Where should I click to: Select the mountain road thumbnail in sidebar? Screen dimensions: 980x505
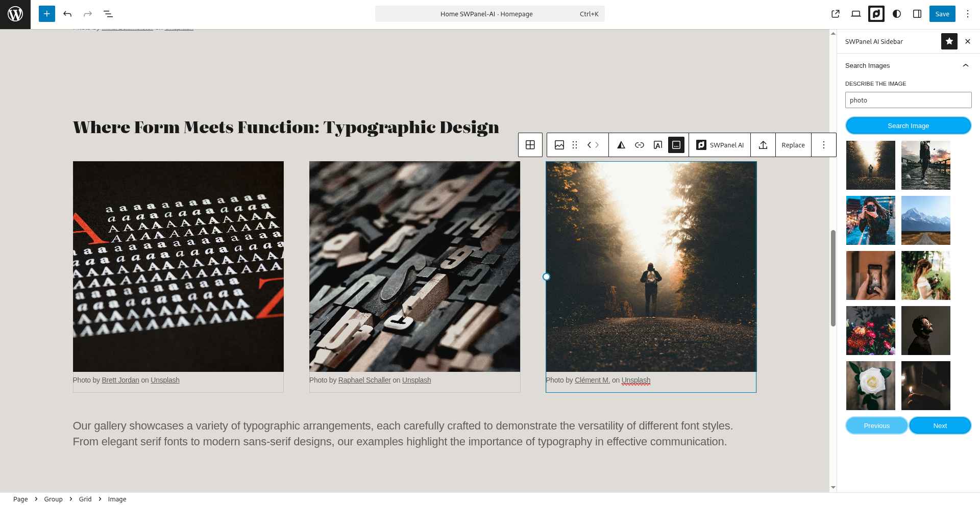pos(925,220)
